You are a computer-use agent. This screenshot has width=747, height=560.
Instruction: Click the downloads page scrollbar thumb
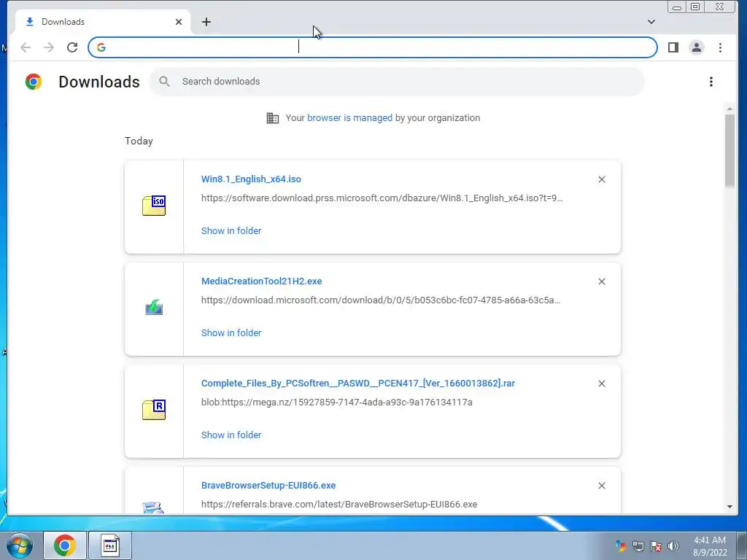pos(729,150)
